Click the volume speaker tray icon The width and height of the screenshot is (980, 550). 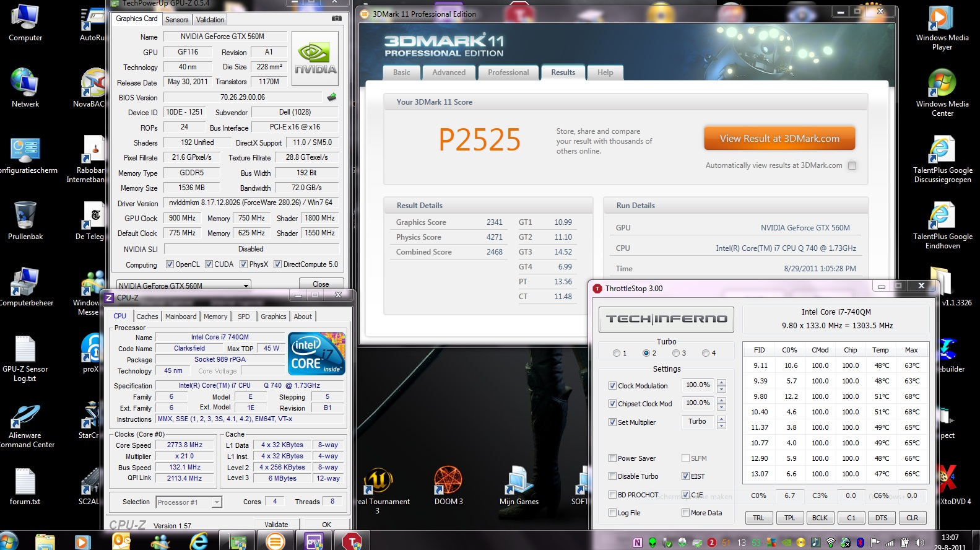point(919,543)
